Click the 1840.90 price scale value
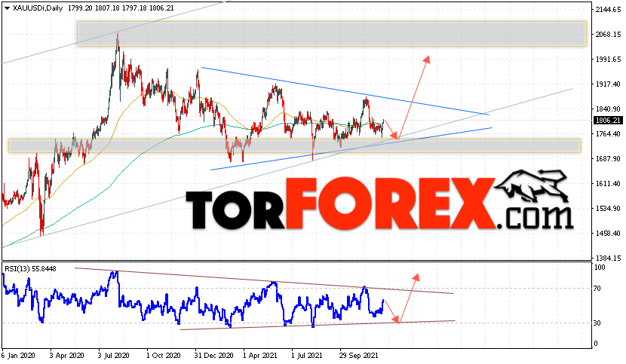 608,109
